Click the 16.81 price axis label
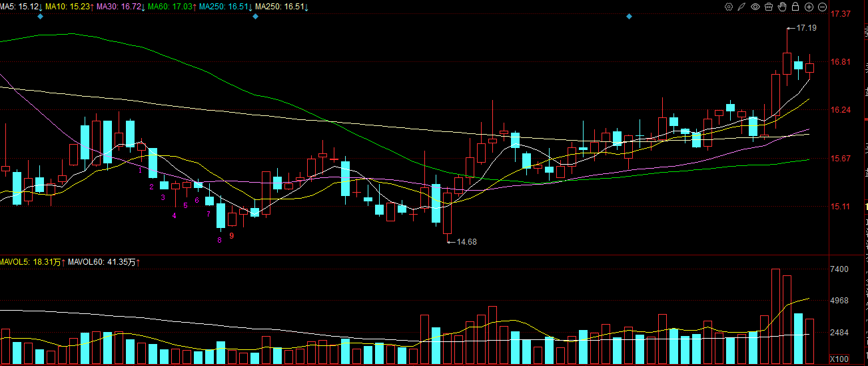Image resolution: width=868 pixels, height=366 pixels. point(842,62)
